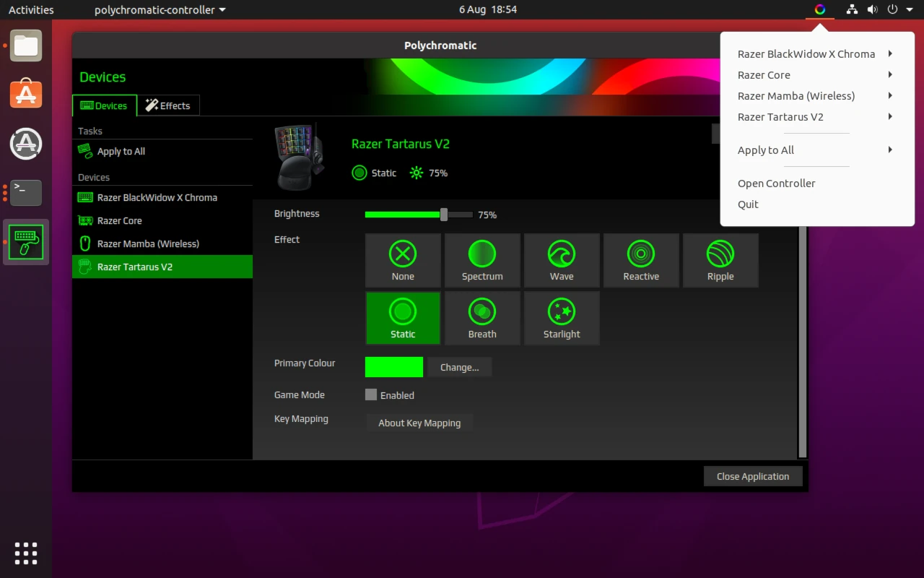Click the Close Application button
The height and width of the screenshot is (578, 924).
(753, 476)
